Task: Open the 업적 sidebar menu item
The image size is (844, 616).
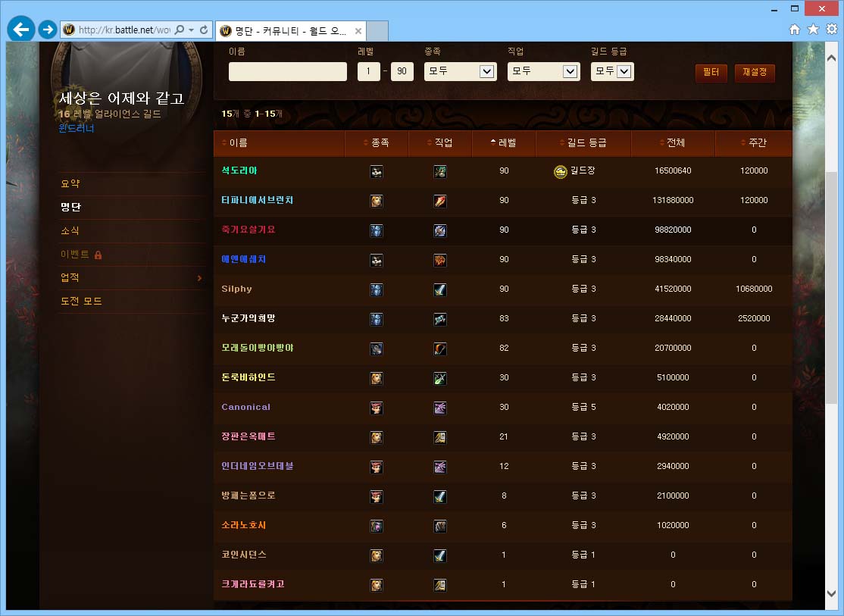Action: [70, 278]
